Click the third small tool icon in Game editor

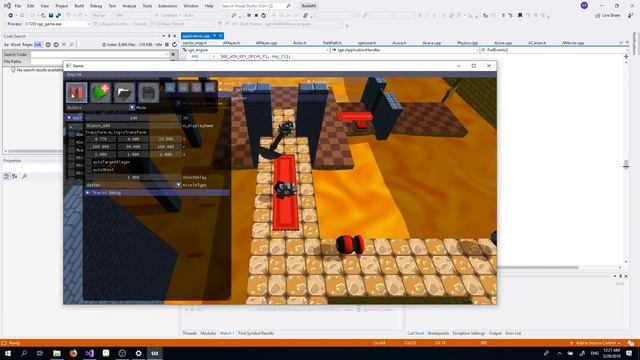(x=197, y=87)
